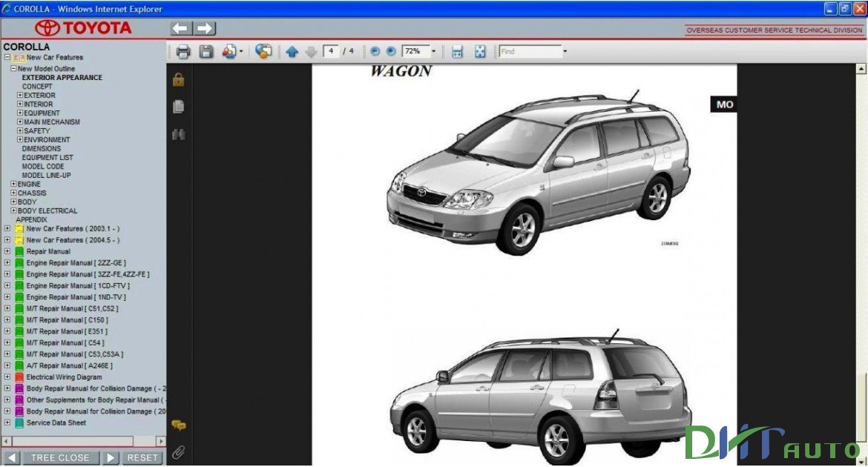
Task: Click the Find search box
Action: point(530,51)
